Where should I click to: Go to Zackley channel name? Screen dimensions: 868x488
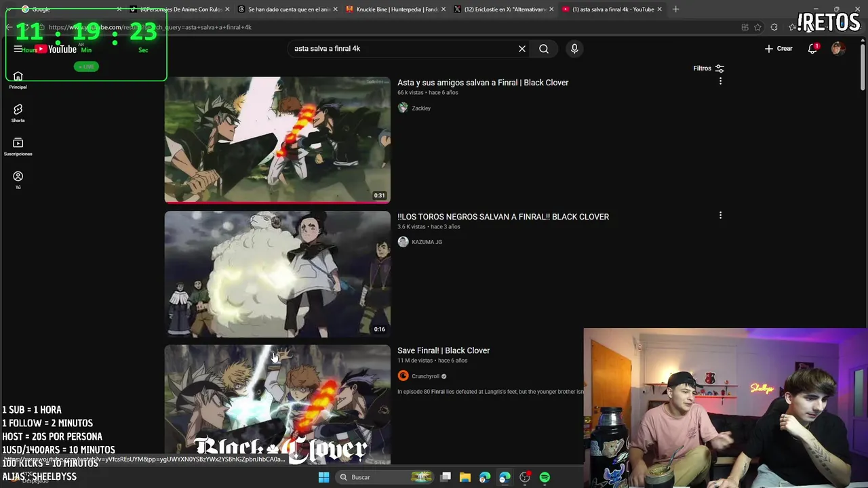click(x=421, y=108)
